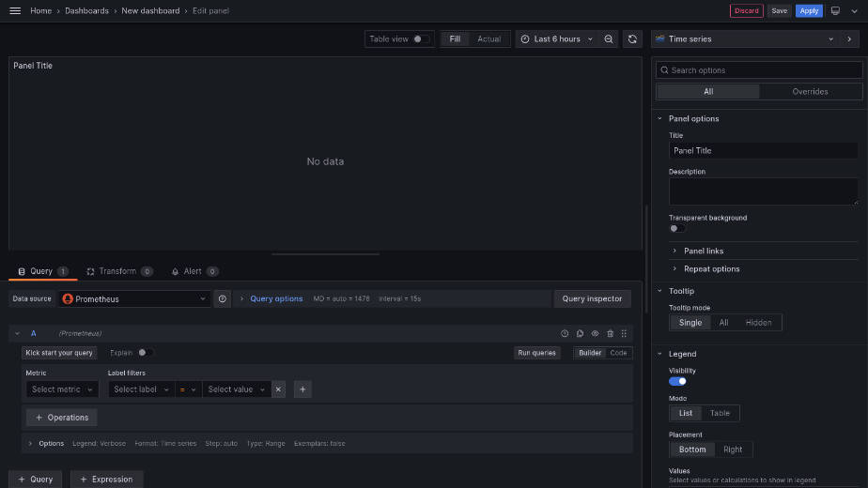Image resolution: width=868 pixels, height=488 pixels.
Task: Open the hamburger navigation menu
Action: pyautogui.click(x=15, y=10)
